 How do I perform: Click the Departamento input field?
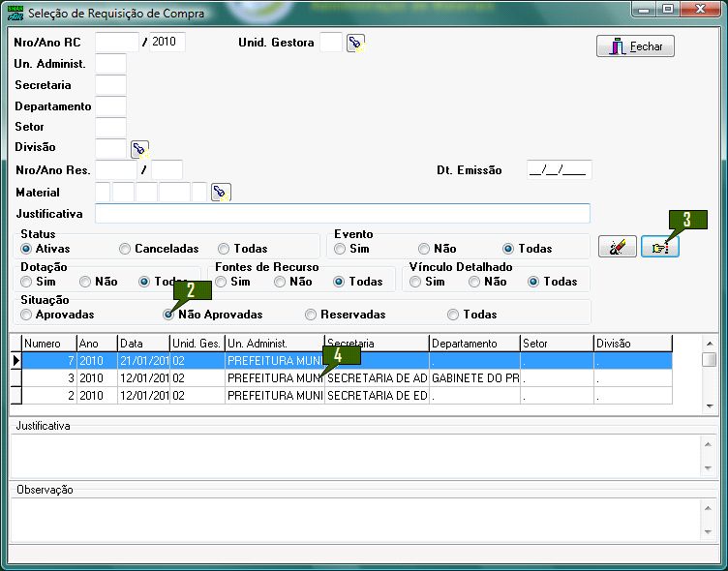coord(110,106)
